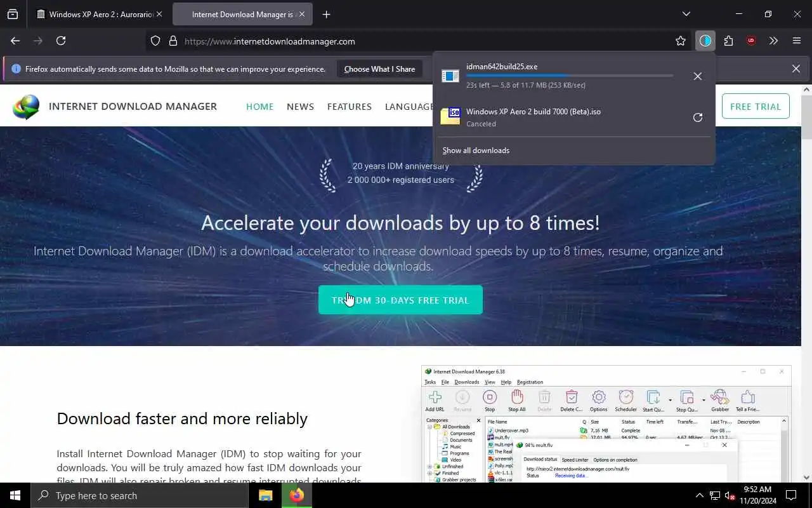The height and width of the screenshot is (508, 812).
Task: Click Options gear icon in IDM screenshot
Action: coord(599,401)
